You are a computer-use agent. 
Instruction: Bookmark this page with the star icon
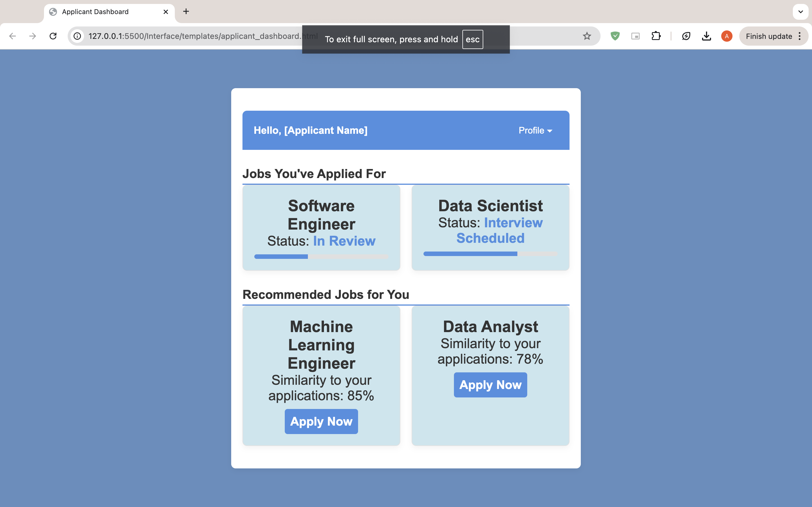[x=586, y=36]
